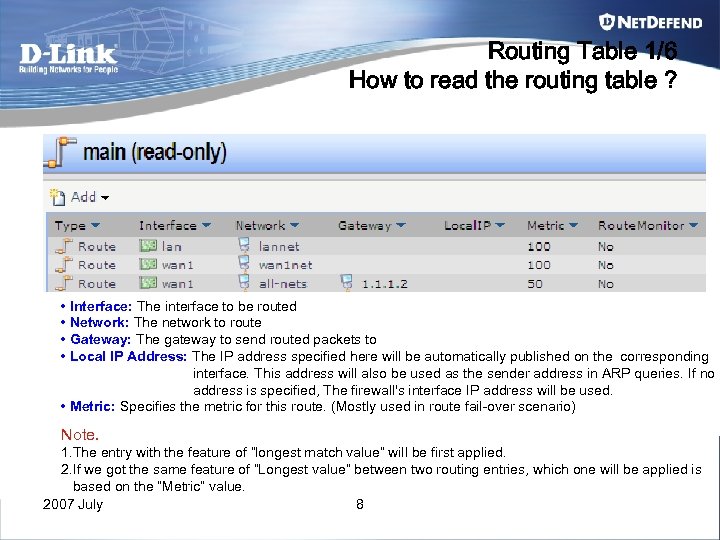Click the 1.1.1.2 gateway value

pyautogui.click(x=385, y=284)
